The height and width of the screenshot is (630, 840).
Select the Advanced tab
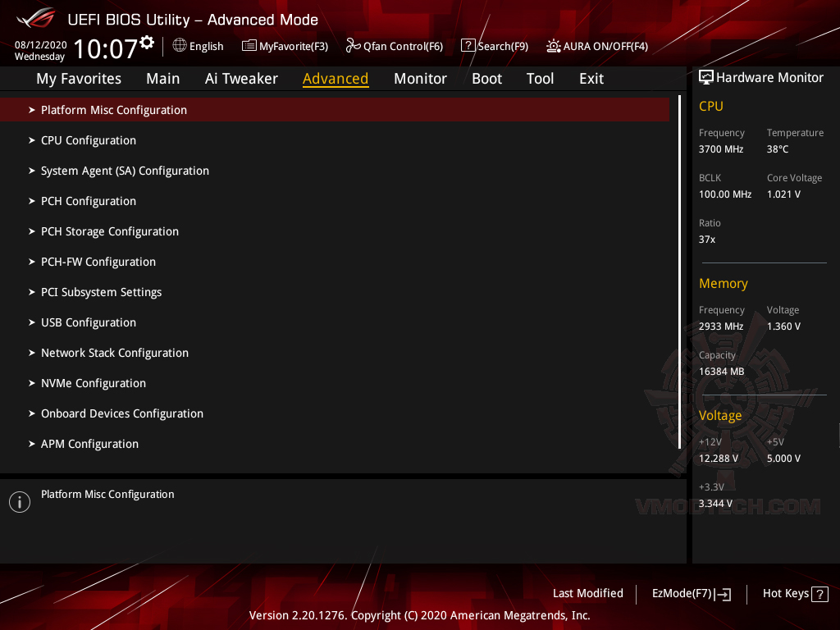pos(336,79)
